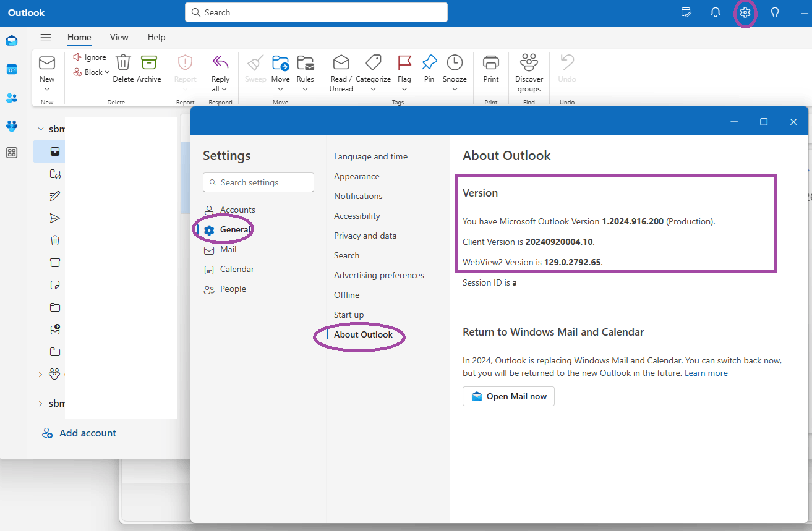The height and width of the screenshot is (531, 812).
Task: Select About Outlook in settings list
Action: click(x=363, y=335)
